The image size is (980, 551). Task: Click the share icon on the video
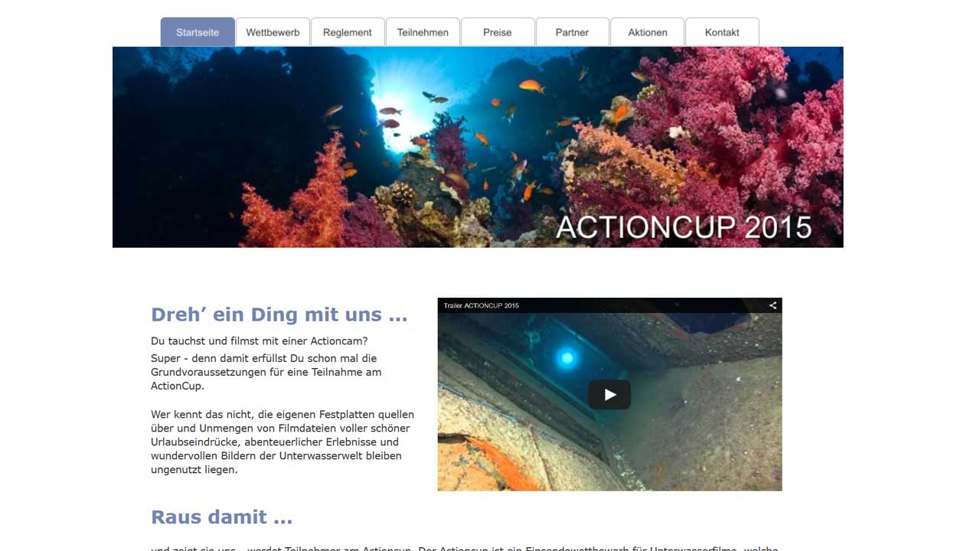tap(773, 305)
